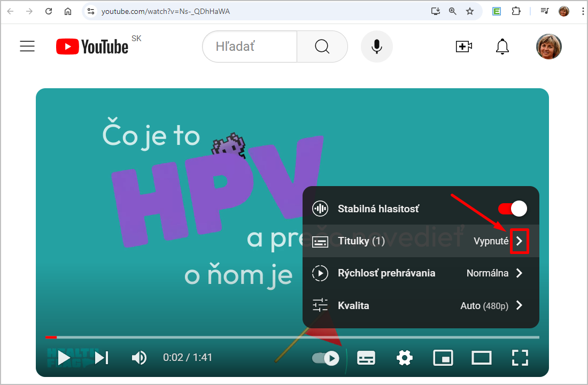588x385 pixels.
Task: Open the Chrome profile avatar
Action: click(x=563, y=11)
